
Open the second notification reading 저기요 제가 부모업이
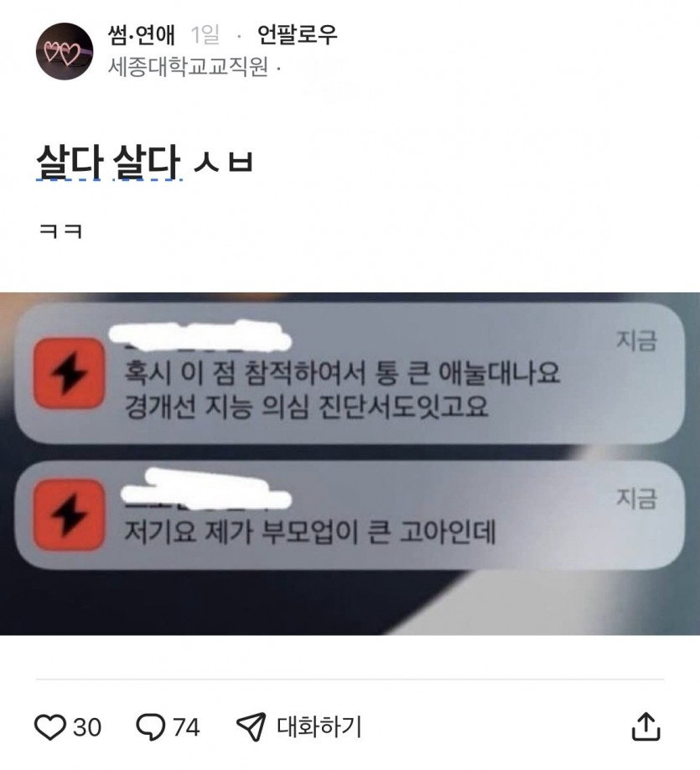pyautogui.click(x=350, y=514)
